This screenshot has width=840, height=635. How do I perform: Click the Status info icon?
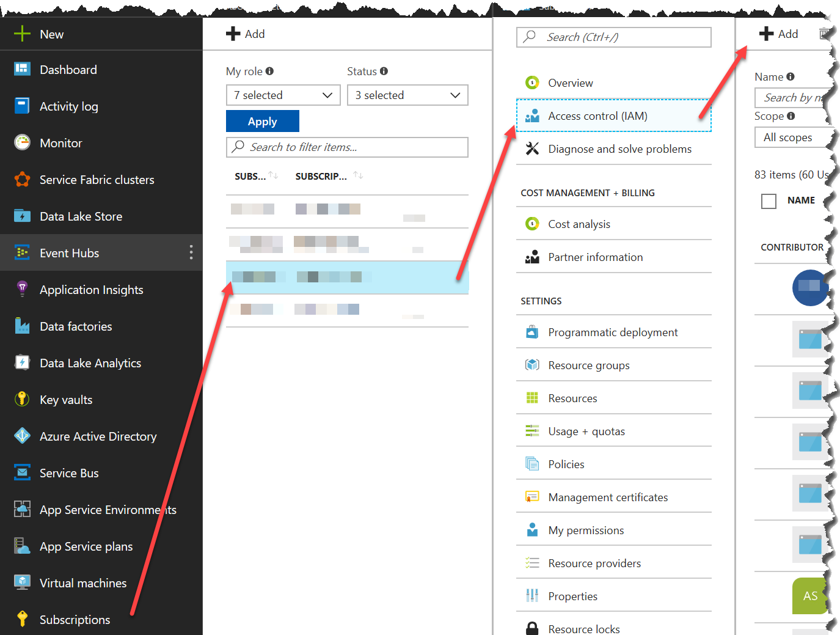pyautogui.click(x=384, y=71)
